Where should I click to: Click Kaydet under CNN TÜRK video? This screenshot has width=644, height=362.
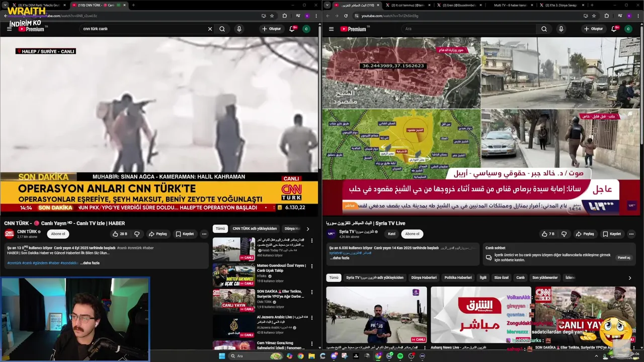pyautogui.click(x=185, y=234)
